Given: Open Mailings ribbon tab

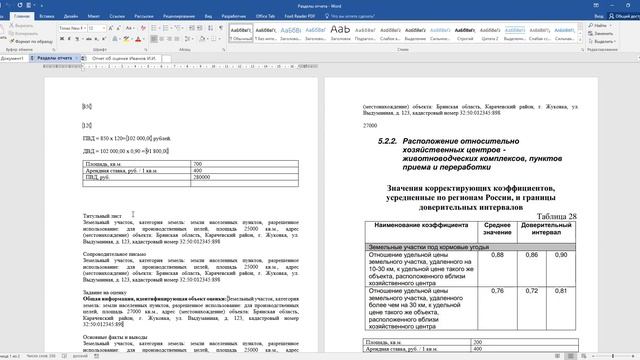Looking at the screenshot, I should 144,16.
